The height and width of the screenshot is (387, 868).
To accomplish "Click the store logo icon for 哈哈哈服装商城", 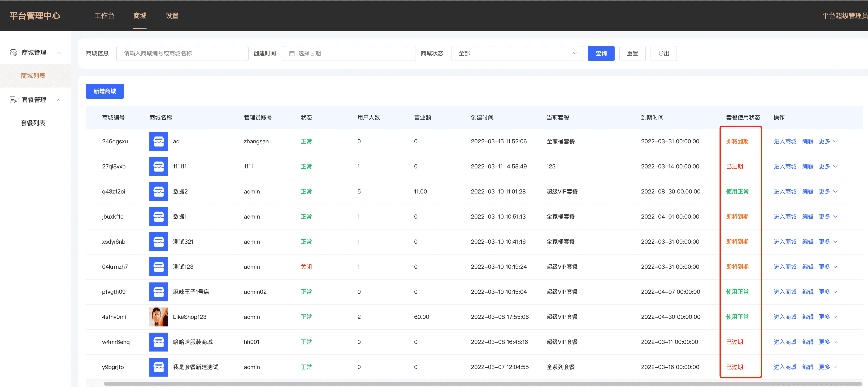I will click(x=159, y=342).
